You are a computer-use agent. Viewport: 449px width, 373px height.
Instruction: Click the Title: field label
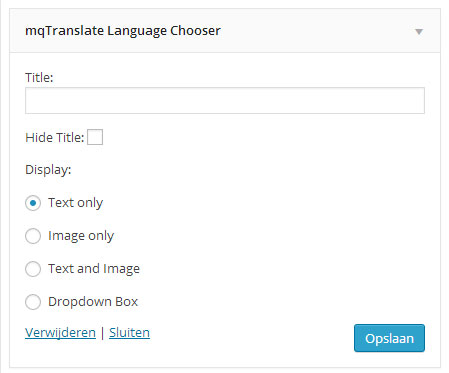(x=39, y=77)
